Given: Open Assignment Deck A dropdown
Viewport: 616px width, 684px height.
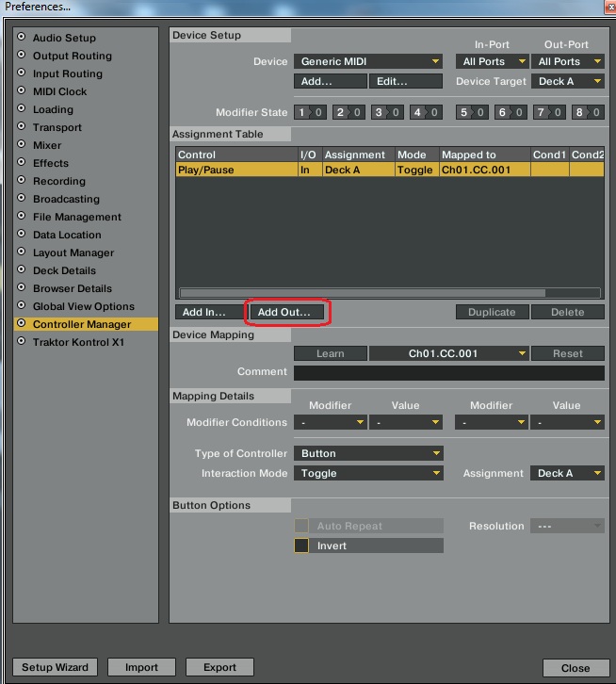Looking at the screenshot, I should click(x=568, y=473).
